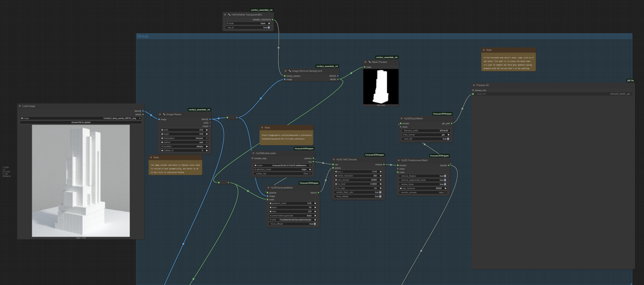This screenshot has height=285, width=644.
Task: Click the vae input dot on Hy3D VAE Decode
Action: click(x=333, y=164)
